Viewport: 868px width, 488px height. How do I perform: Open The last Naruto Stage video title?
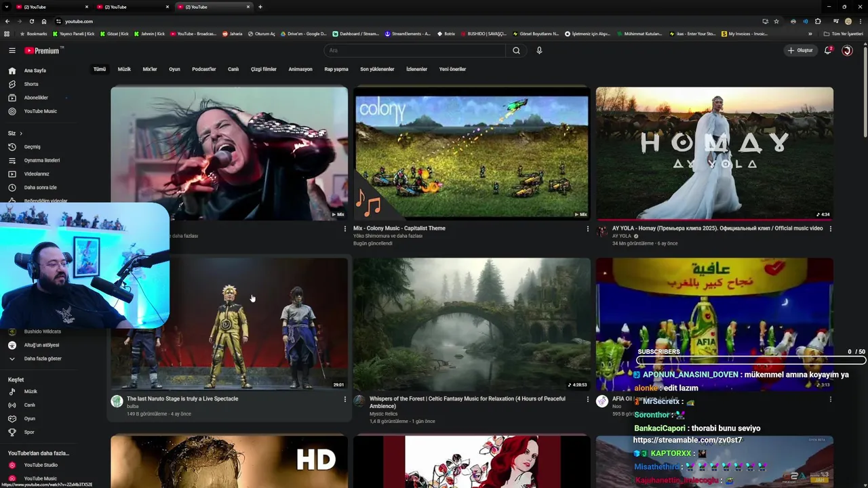tap(182, 399)
